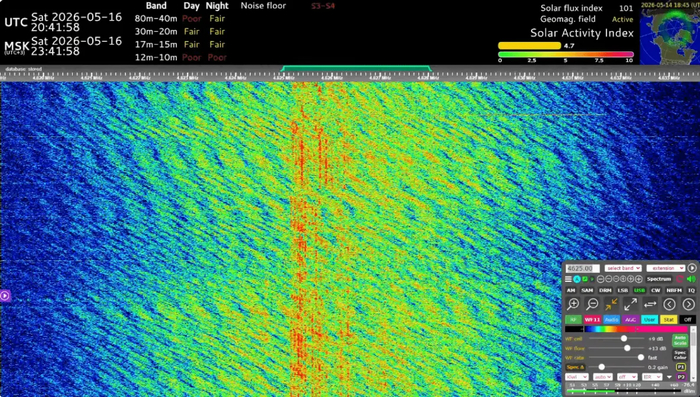Select CW mode
Image resolution: width=700 pixels, height=397 pixels.
pos(655,290)
